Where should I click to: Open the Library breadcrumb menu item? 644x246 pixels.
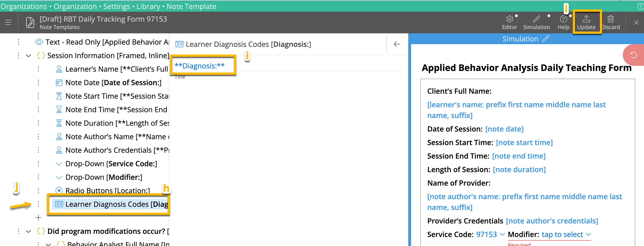coord(148,6)
